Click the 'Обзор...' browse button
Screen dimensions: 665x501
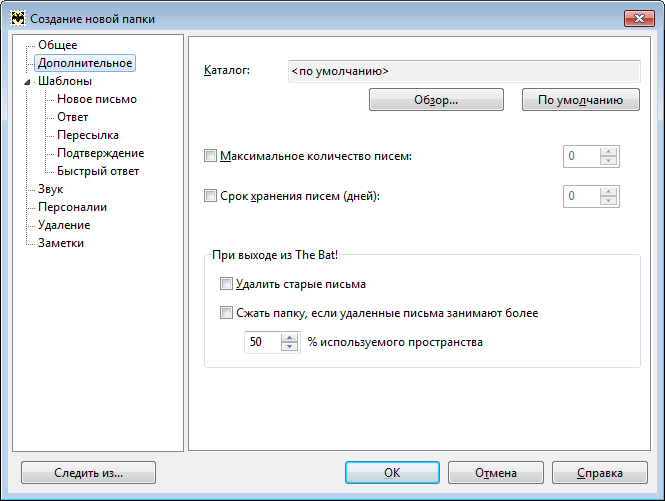click(436, 100)
